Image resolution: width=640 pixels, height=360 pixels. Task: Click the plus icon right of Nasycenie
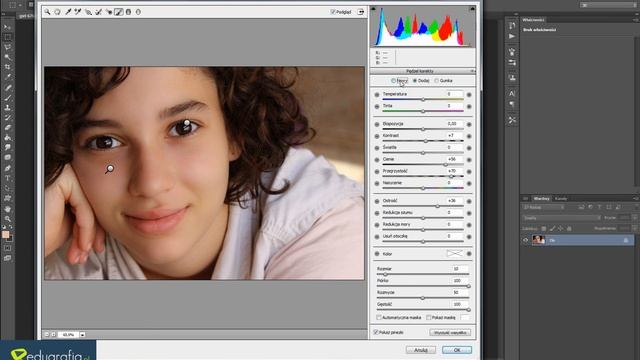(x=469, y=183)
